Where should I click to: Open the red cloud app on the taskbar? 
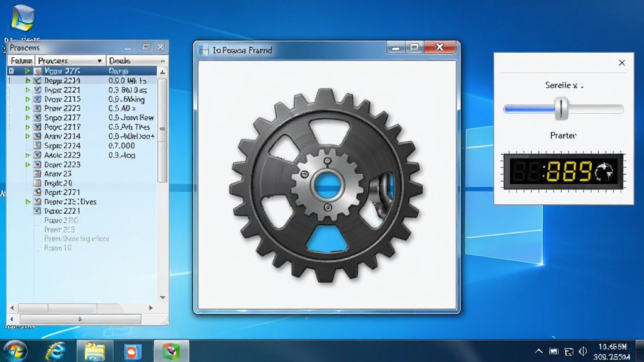tap(132, 352)
